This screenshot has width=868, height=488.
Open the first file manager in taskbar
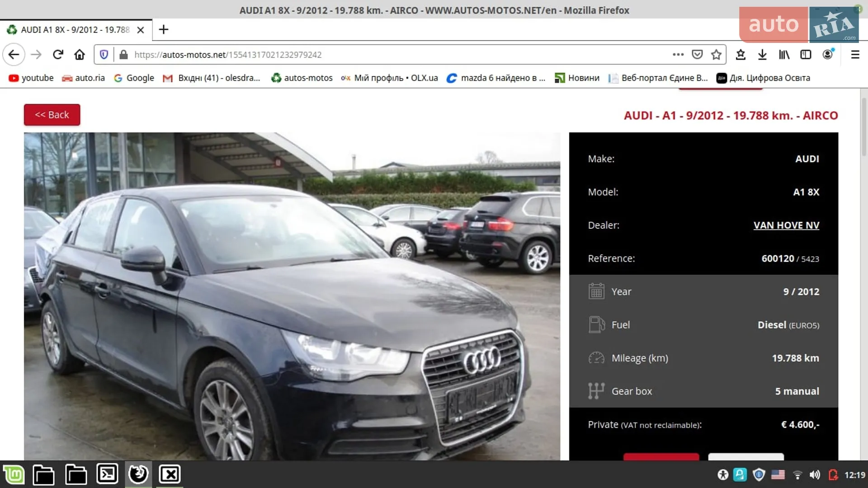[44, 474]
